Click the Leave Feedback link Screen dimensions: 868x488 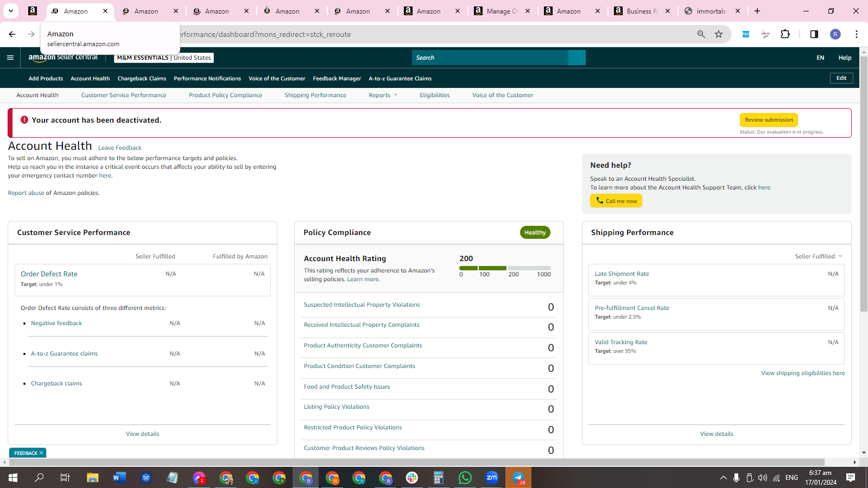tap(120, 148)
